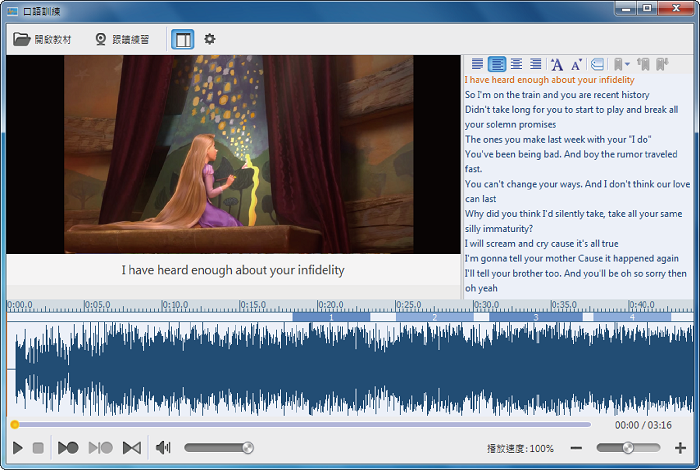Click the plus button to increase playback speed
The image size is (700, 470).
pos(681,448)
